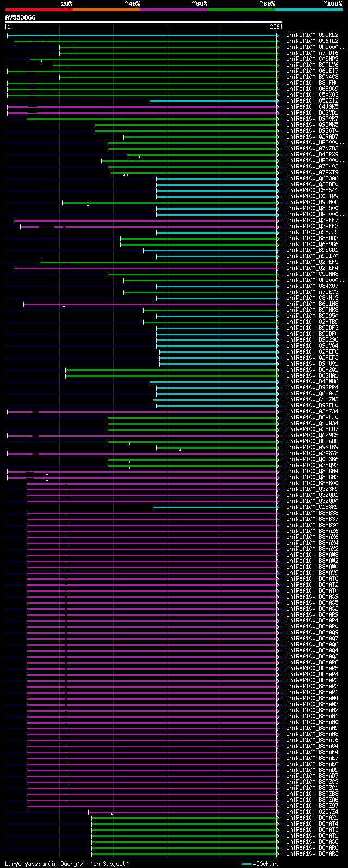Select the UniRef100_Q689G9 label

[x=312, y=89]
